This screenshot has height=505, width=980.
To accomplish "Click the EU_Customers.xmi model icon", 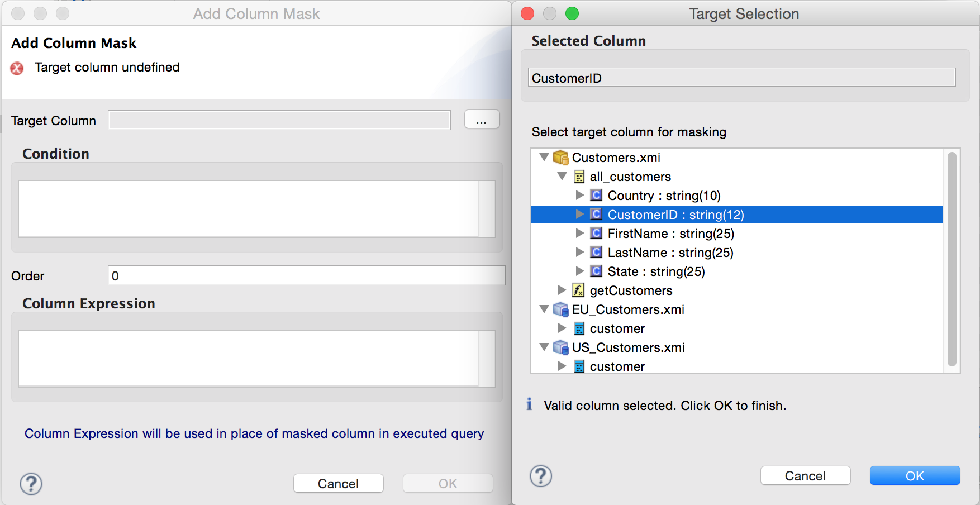I will pos(560,309).
